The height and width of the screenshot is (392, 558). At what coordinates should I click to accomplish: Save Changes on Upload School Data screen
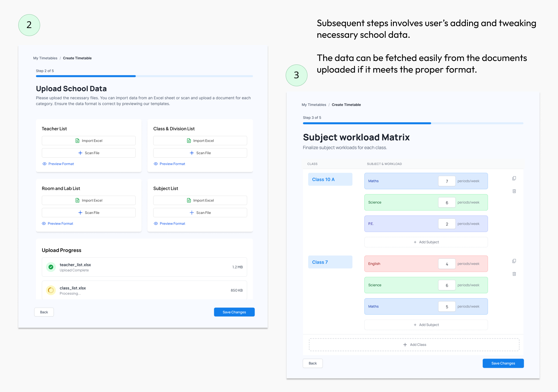[x=234, y=312]
